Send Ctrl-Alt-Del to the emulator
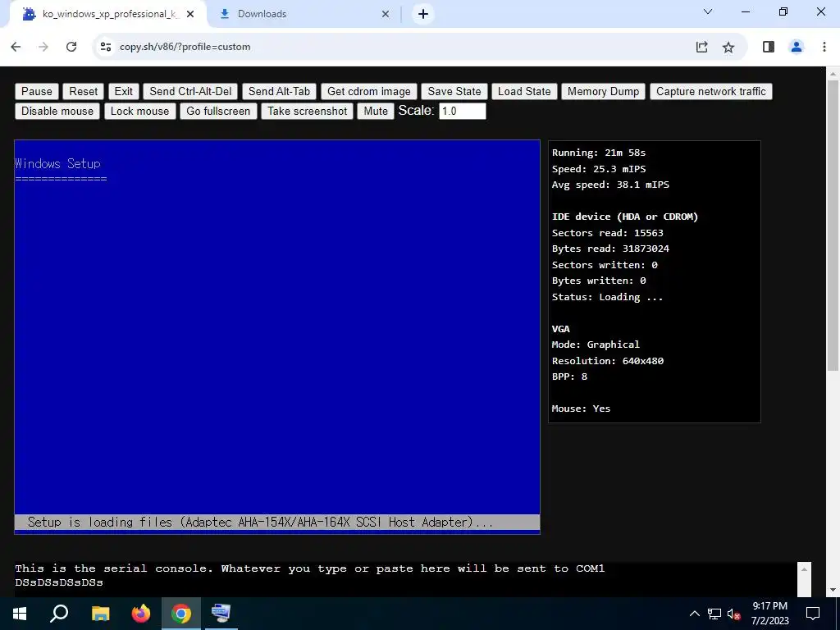This screenshot has height=630, width=840. (x=190, y=92)
